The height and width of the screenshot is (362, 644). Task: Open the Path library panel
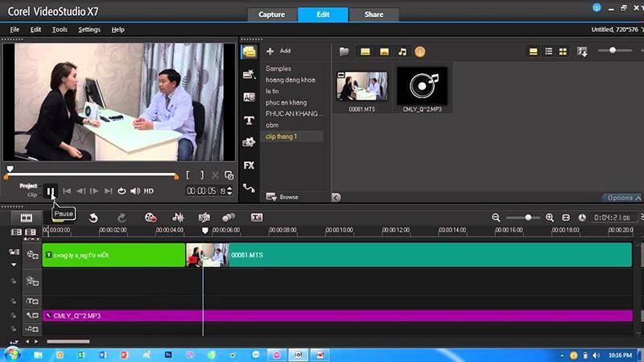click(249, 188)
